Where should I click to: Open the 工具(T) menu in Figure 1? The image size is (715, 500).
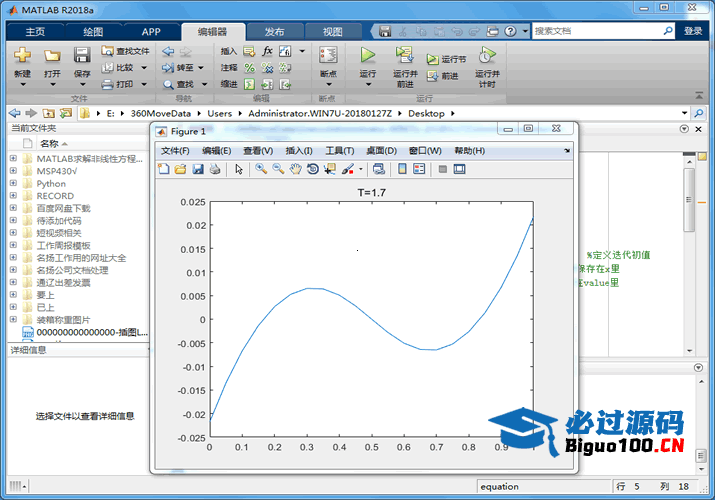click(x=340, y=151)
